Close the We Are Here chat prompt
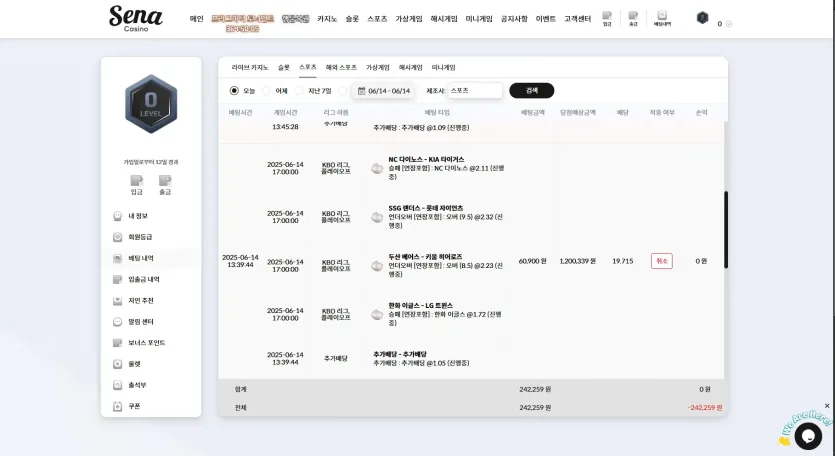 (827, 406)
